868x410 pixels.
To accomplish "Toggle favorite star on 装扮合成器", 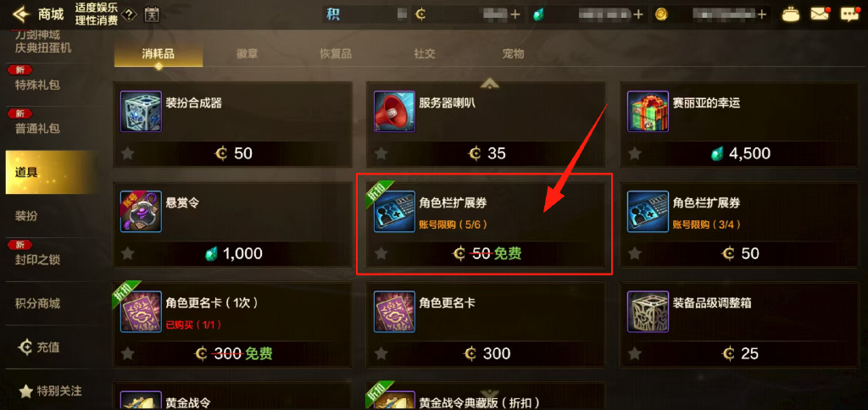I will click(x=128, y=153).
